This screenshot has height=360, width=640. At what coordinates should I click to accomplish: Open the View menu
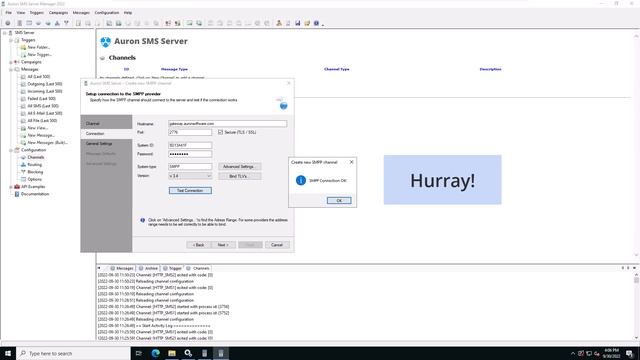pyautogui.click(x=21, y=13)
